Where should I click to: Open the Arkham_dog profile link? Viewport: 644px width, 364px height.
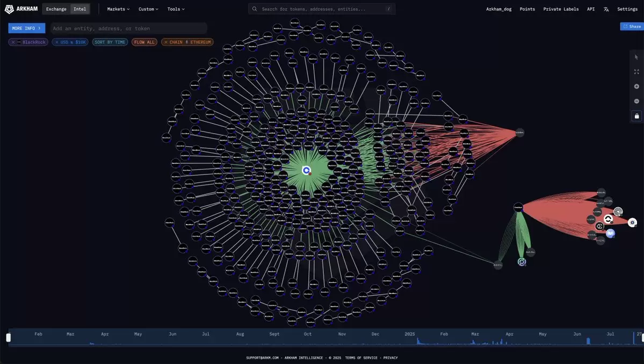coord(498,9)
